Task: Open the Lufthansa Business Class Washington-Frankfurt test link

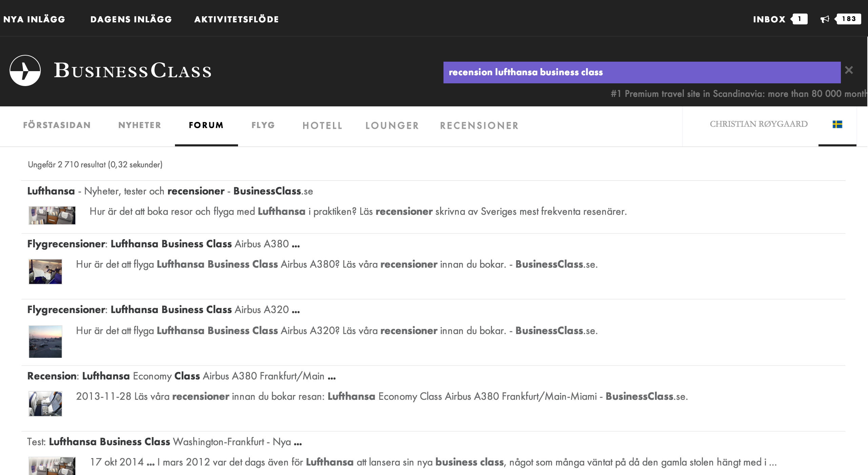Action: point(163,441)
